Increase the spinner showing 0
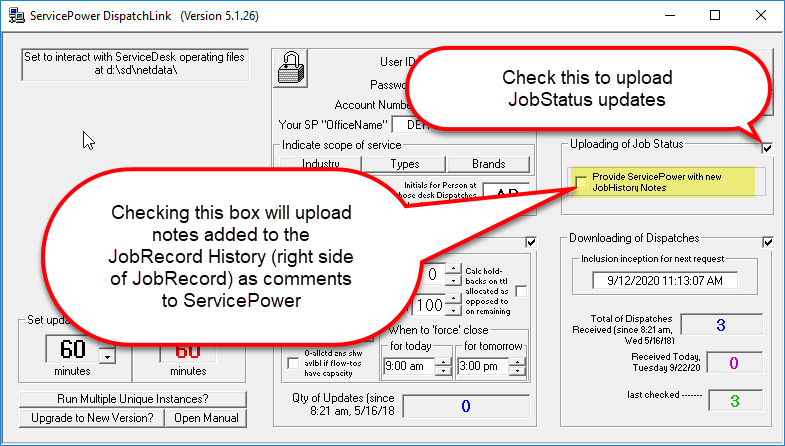The image size is (785, 446). (453, 269)
